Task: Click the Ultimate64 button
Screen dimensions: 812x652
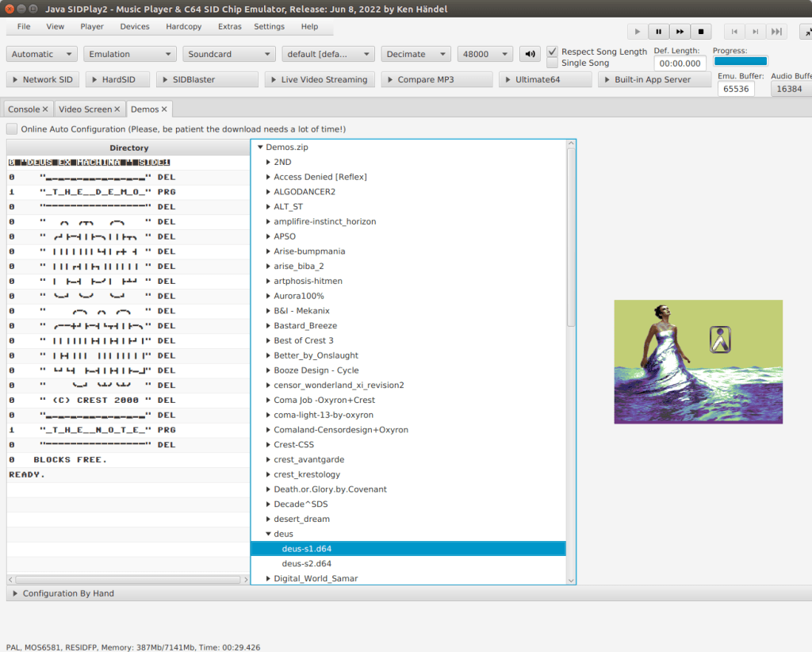Action: [546, 79]
